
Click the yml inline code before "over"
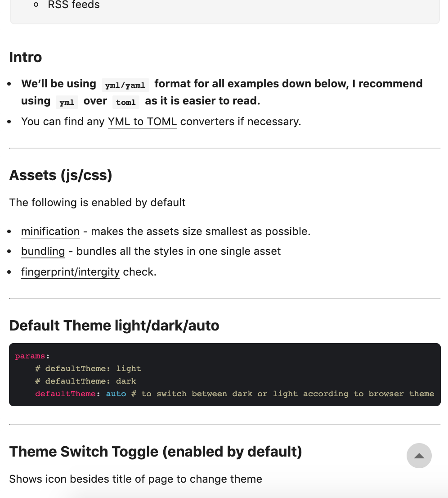(x=67, y=102)
